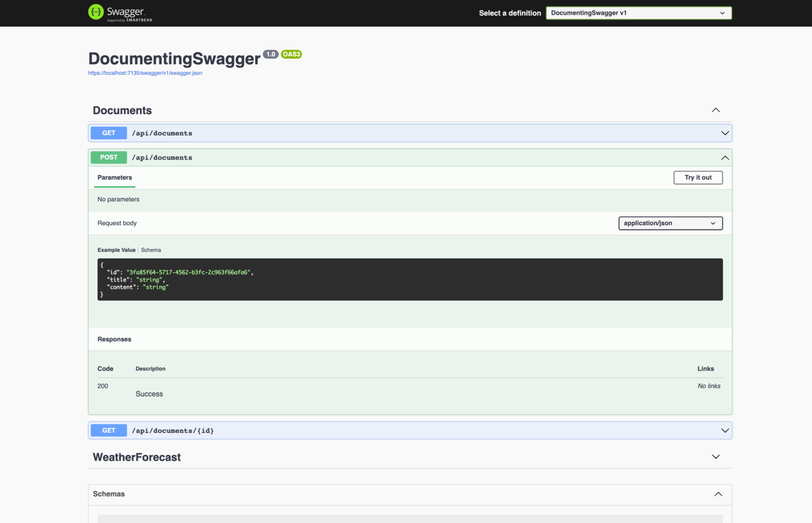Click the Swagger logo icon
Viewport: 812px width, 523px height.
(x=96, y=12)
